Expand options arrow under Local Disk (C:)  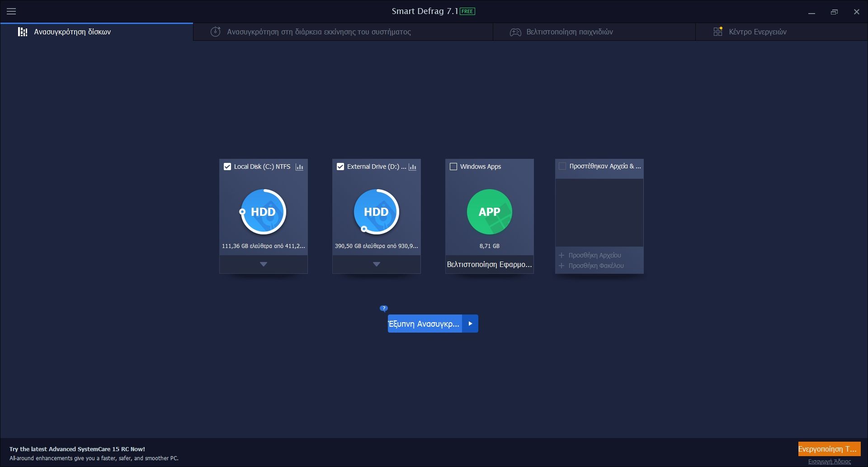[x=263, y=264]
